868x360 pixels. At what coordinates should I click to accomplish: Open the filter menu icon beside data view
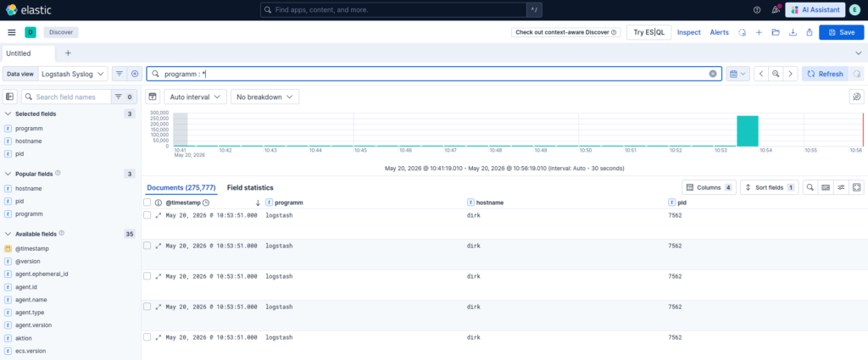tap(119, 74)
